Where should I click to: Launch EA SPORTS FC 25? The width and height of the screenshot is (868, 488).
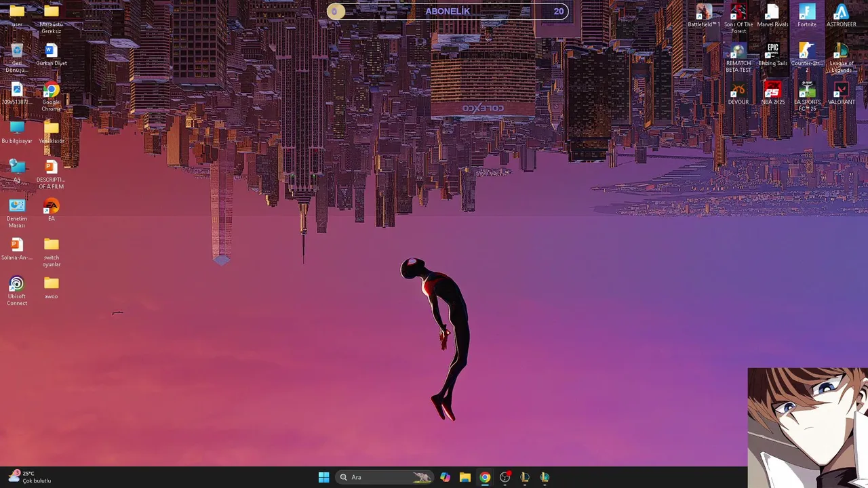click(x=807, y=96)
